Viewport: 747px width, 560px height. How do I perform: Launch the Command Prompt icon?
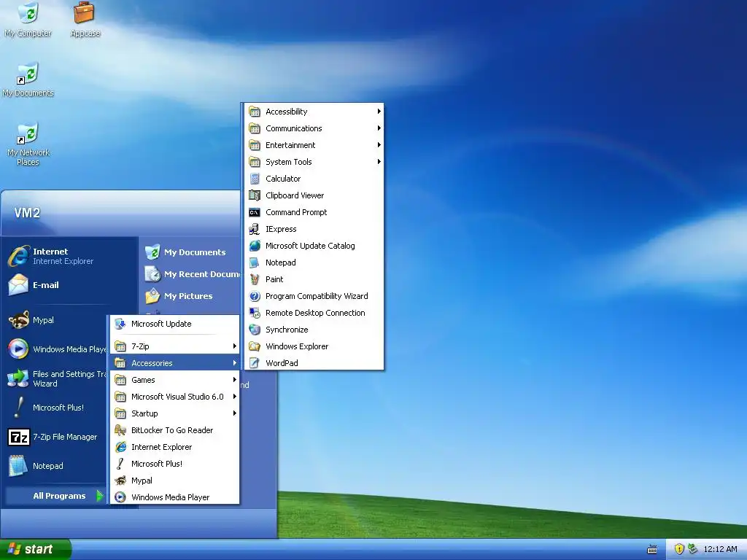click(255, 212)
